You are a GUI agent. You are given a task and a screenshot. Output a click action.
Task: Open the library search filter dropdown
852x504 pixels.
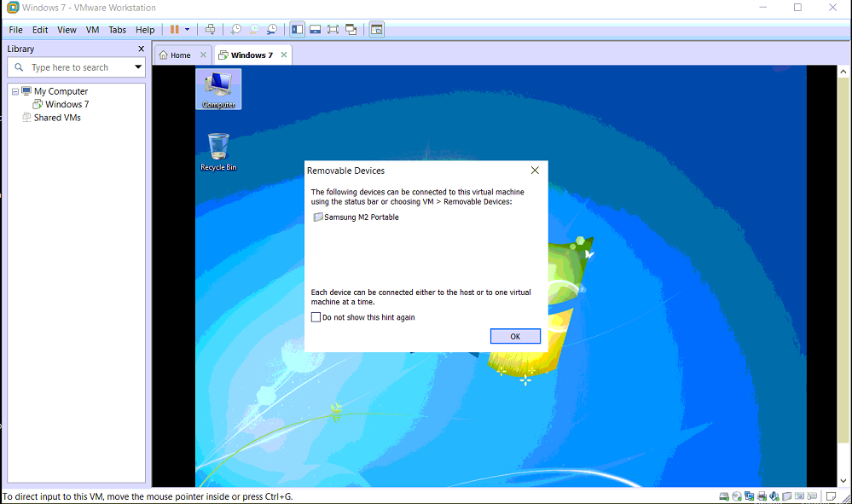click(x=138, y=67)
